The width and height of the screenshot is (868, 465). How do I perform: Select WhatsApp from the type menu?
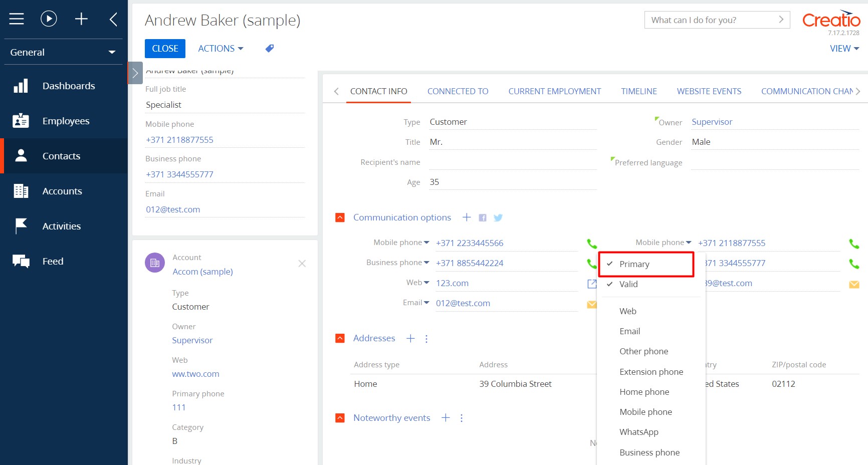click(x=639, y=432)
